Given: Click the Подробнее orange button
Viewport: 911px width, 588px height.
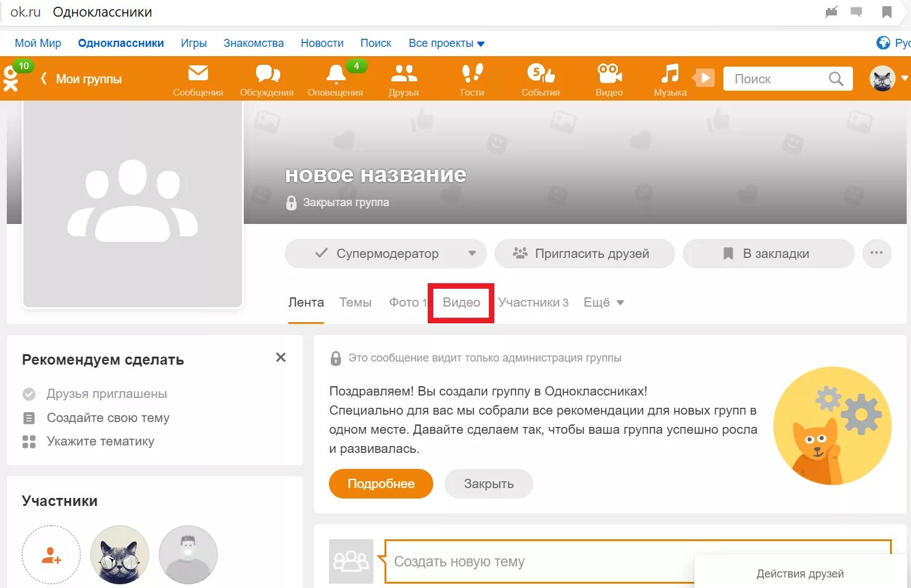Looking at the screenshot, I should [x=381, y=484].
